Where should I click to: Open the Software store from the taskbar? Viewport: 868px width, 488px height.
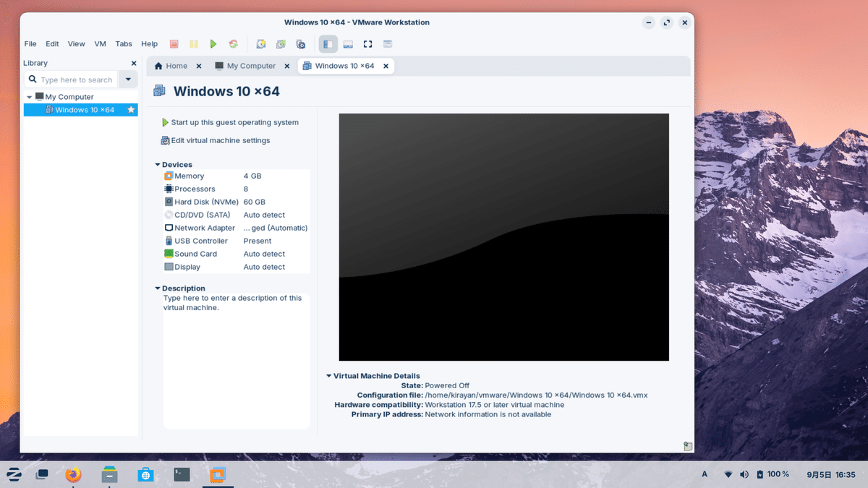[x=145, y=474]
